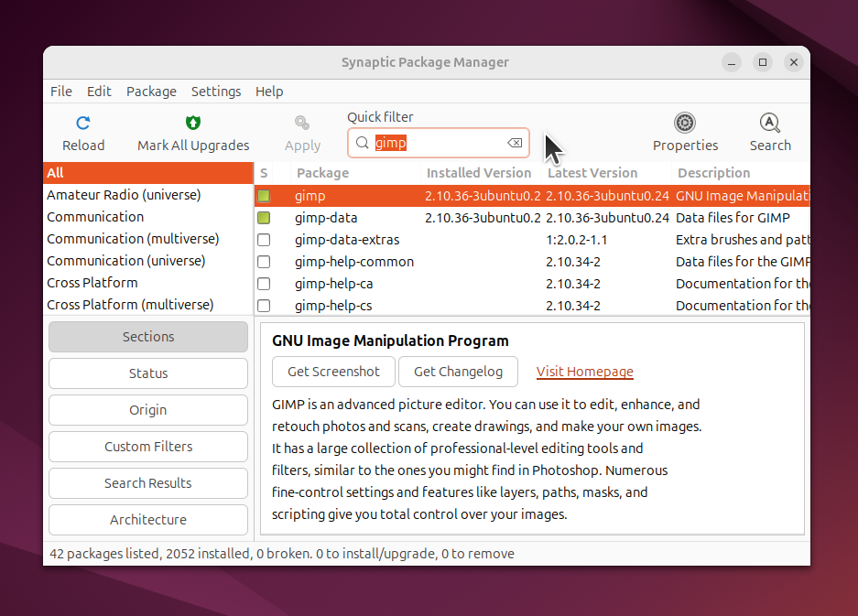Sort by the Description column header

[741, 173]
